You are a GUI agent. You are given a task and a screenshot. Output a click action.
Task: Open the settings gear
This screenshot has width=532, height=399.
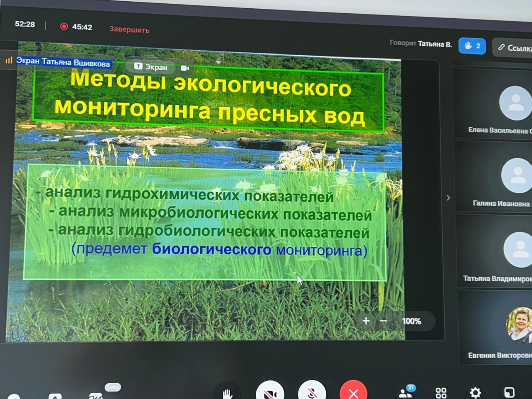pyautogui.click(x=475, y=392)
